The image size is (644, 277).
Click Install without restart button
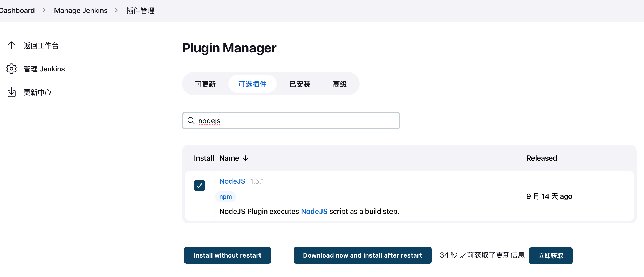tap(228, 255)
